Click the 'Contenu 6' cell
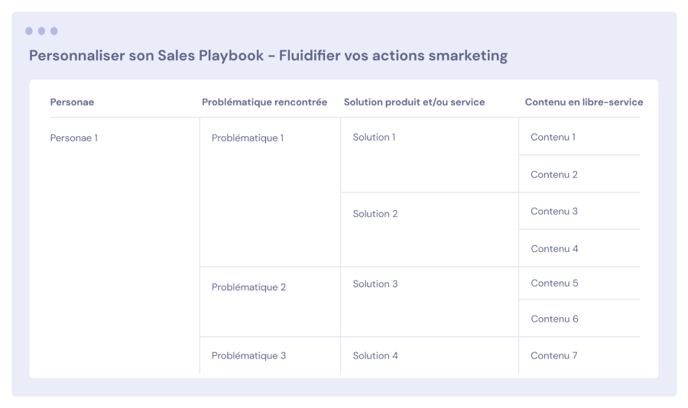 click(554, 319)
